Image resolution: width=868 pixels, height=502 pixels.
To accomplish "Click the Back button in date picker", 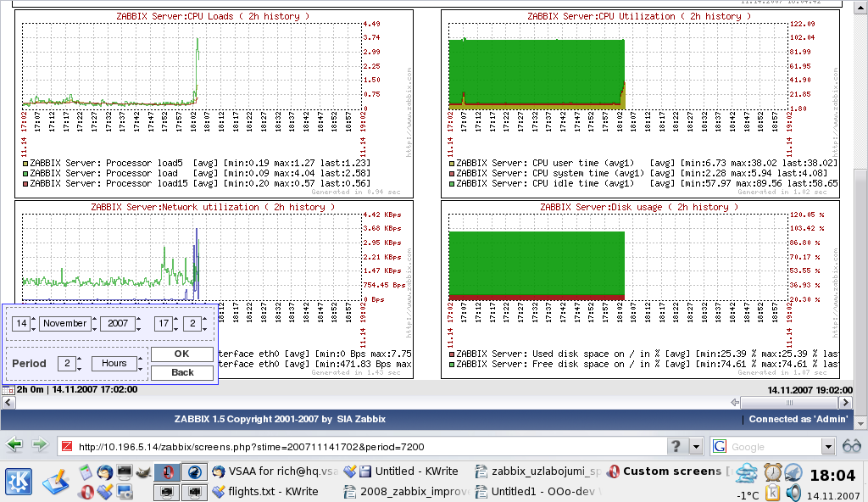I will click(x=181, y=373).
